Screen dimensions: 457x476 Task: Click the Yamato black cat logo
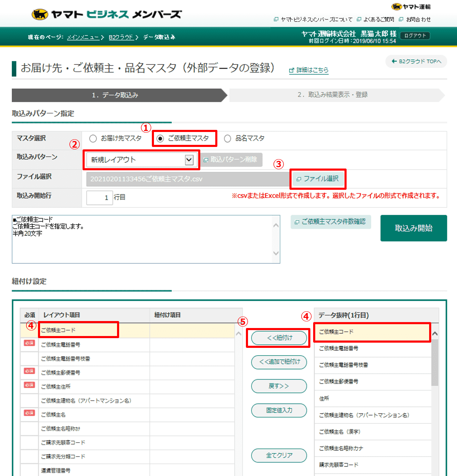pos(39,14)
